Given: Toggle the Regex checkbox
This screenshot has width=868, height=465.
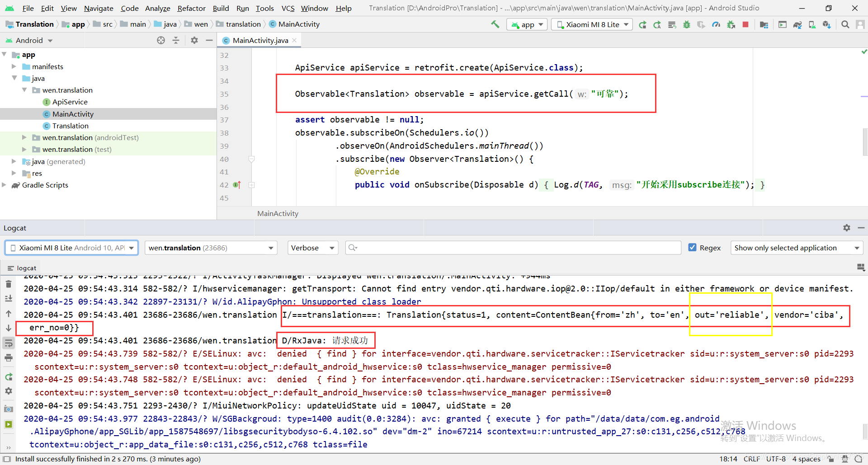Looking at the screenshot, I should coord(692,247).
